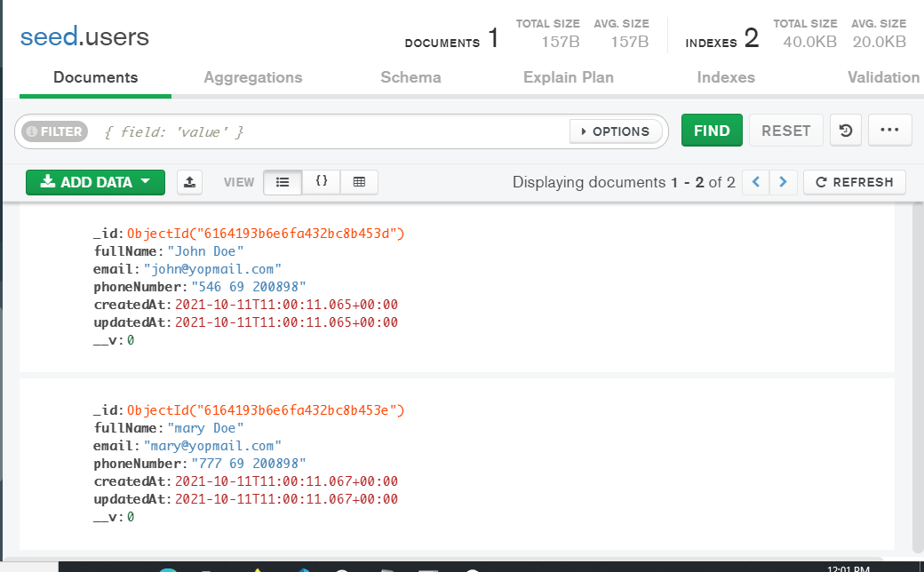Click the green FIND button
The height and width of the screenshot is (572, 924).
[712, 131]
